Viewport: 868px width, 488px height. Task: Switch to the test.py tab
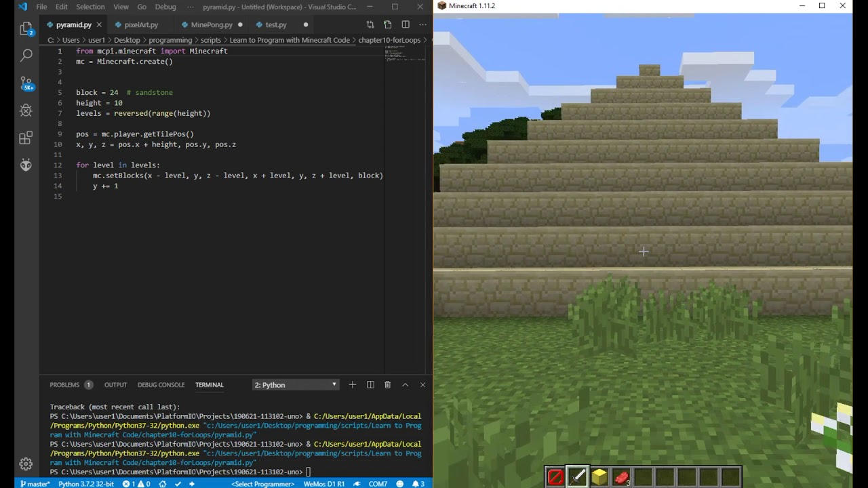tap(275, 24)
